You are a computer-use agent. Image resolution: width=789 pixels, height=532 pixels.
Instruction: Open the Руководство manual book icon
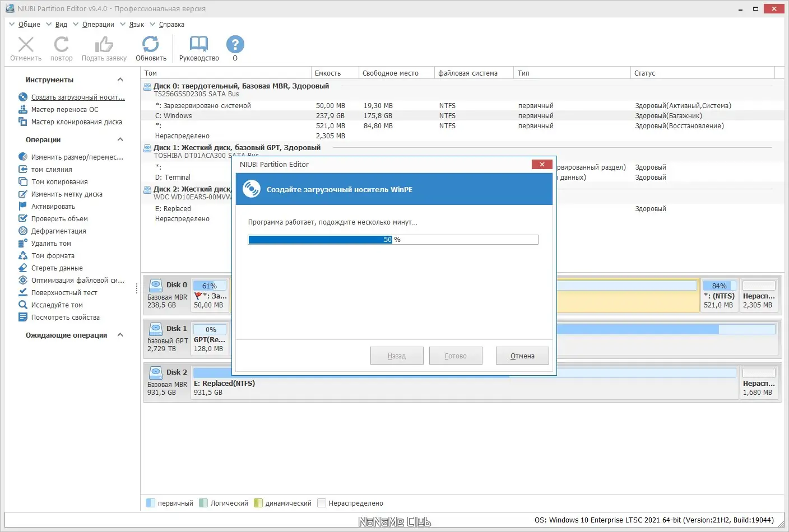tap(199, 44)
